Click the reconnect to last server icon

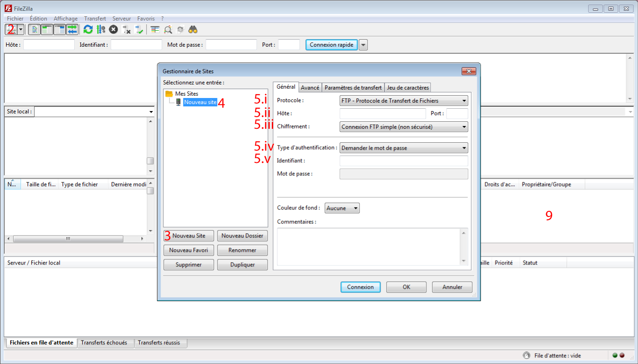pos(139,29)
